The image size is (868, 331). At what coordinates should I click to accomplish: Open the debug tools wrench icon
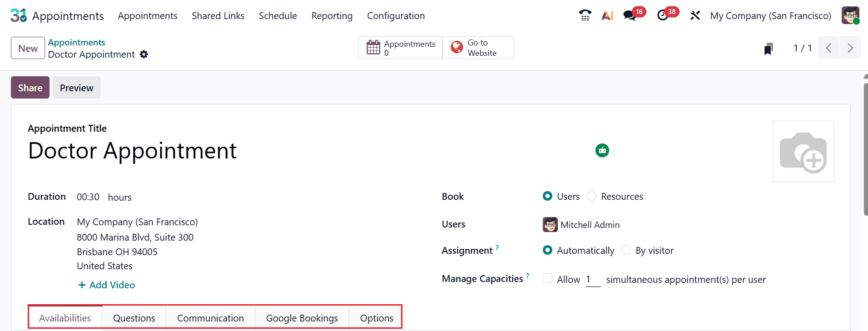pos(695,15)
